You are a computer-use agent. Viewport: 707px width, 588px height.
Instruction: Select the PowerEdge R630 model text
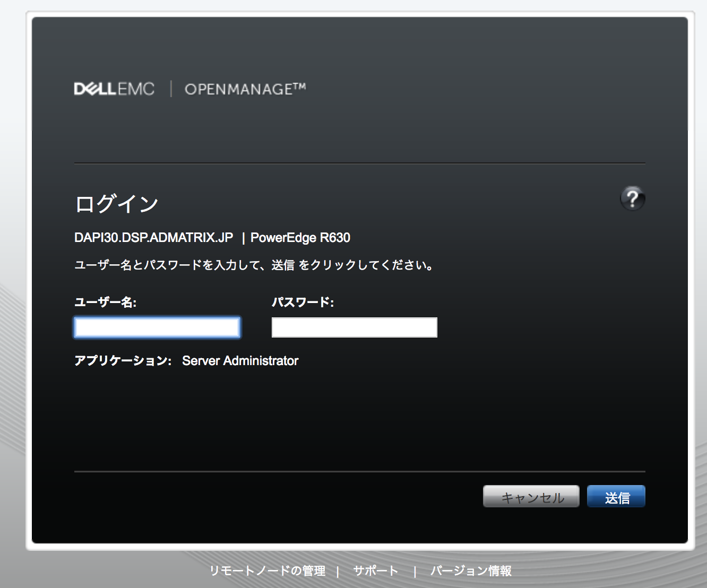[x=300, y=238]
